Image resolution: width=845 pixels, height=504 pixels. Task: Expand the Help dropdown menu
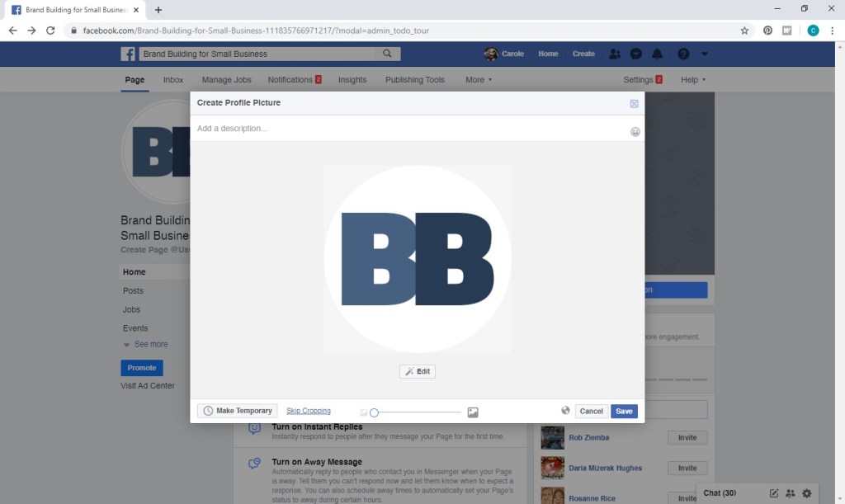pos(692,80)
